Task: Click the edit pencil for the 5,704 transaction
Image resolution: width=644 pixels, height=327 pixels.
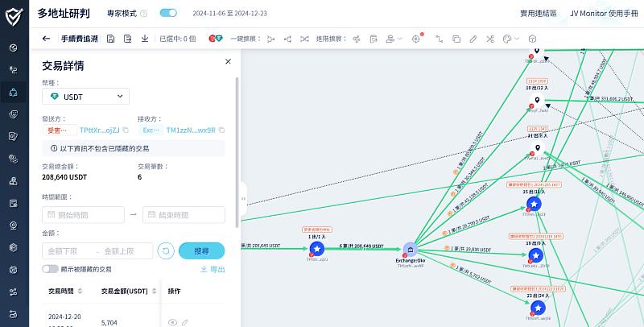Action: (x=185, y=322)
